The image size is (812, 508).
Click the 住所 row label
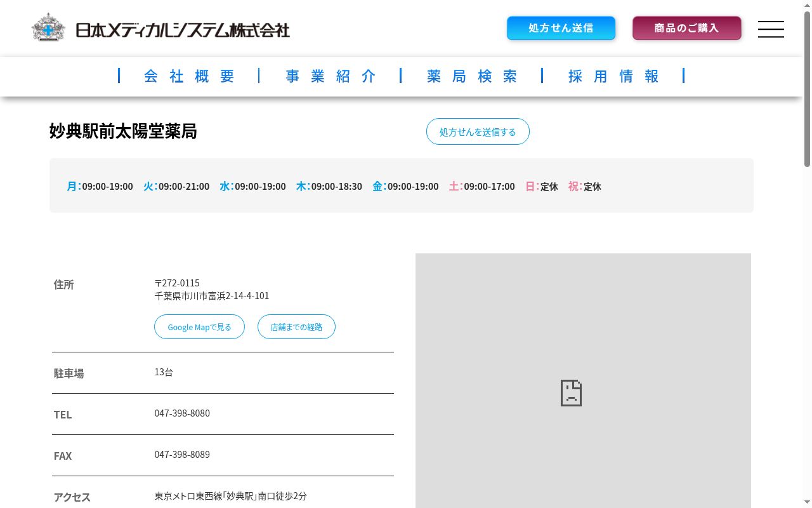(64, 284)
